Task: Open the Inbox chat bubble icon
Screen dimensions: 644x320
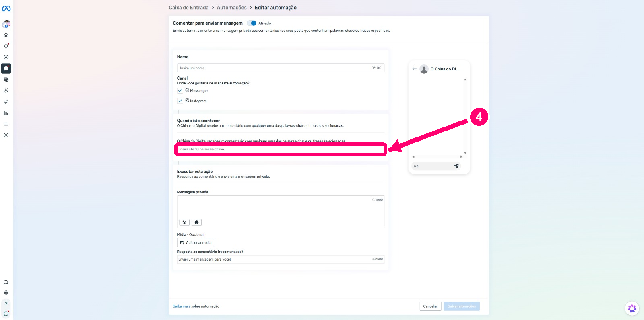Action: click(6, 68)
